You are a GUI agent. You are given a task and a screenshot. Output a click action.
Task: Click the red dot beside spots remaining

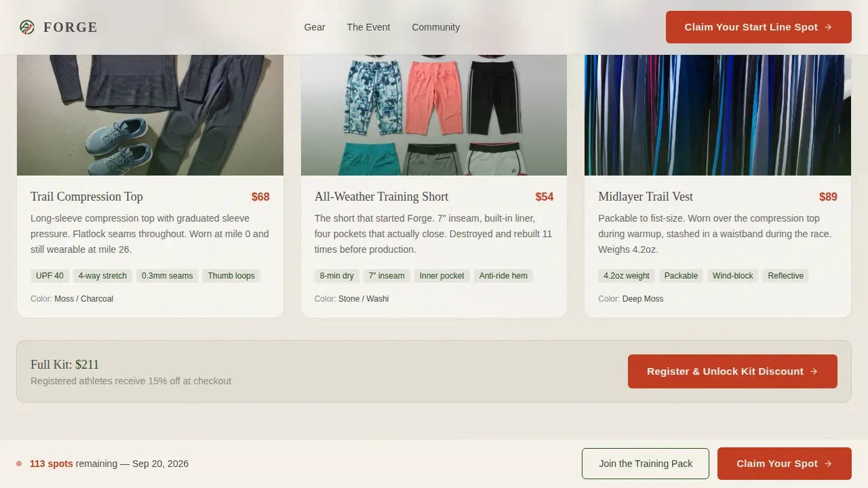point(19,464)
